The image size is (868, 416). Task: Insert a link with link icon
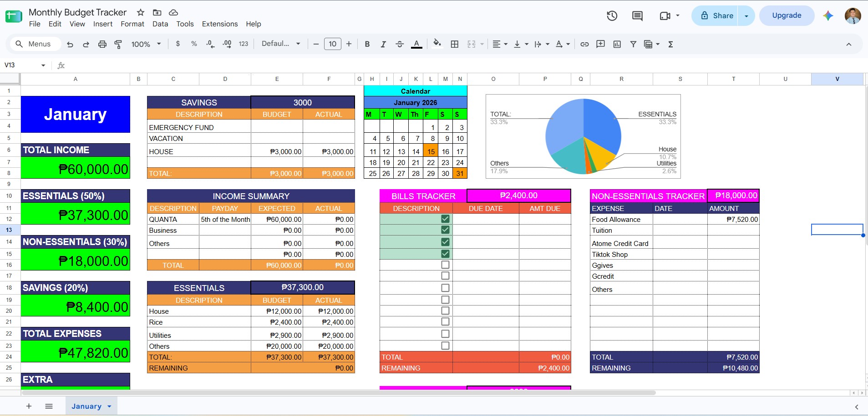pyautogui.click(x=584, y=44)
